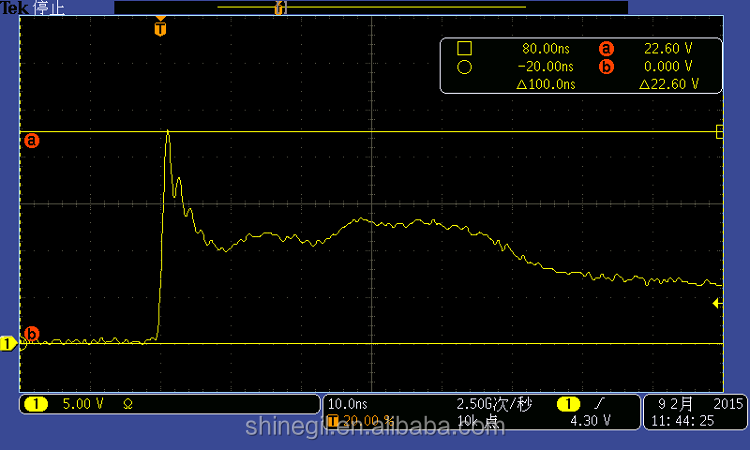Click the -20.00ns cursor time value
Screen dimensions: 750x450
coord(546,66)
